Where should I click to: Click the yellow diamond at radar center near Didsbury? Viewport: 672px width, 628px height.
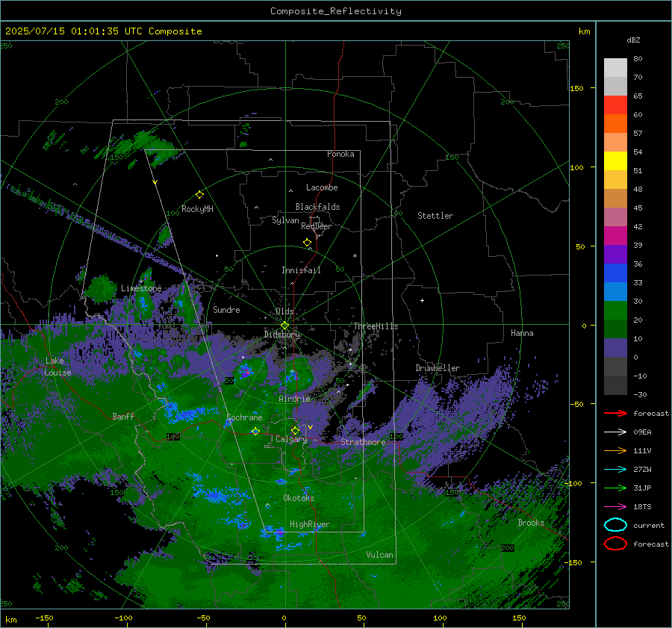pyautogui.click(x=284, y=326)
